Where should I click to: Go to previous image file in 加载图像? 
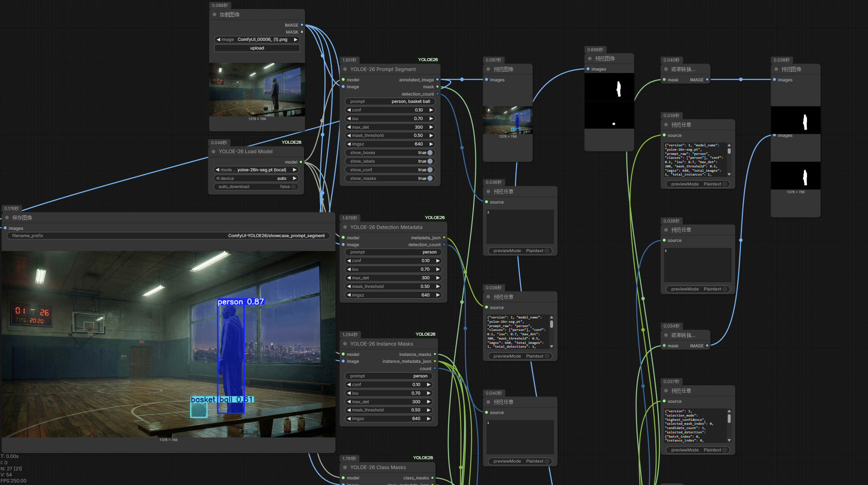click(x=219, y=40)
